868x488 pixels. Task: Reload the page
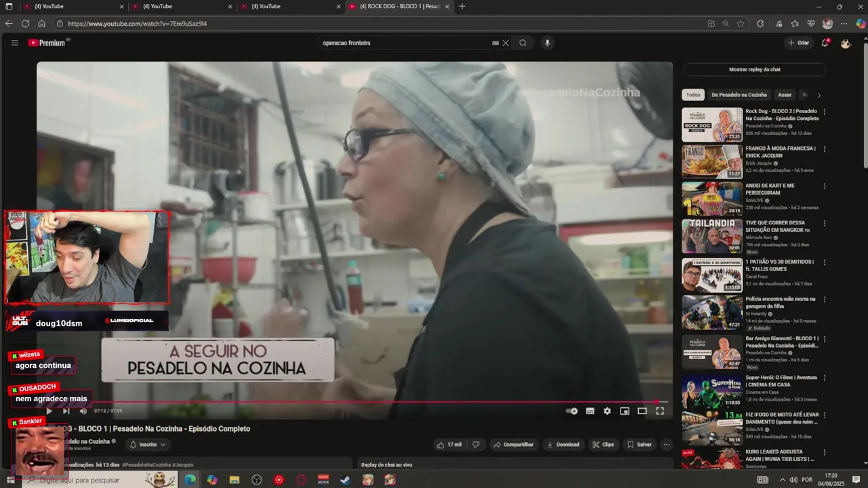[x=25, y=23]
